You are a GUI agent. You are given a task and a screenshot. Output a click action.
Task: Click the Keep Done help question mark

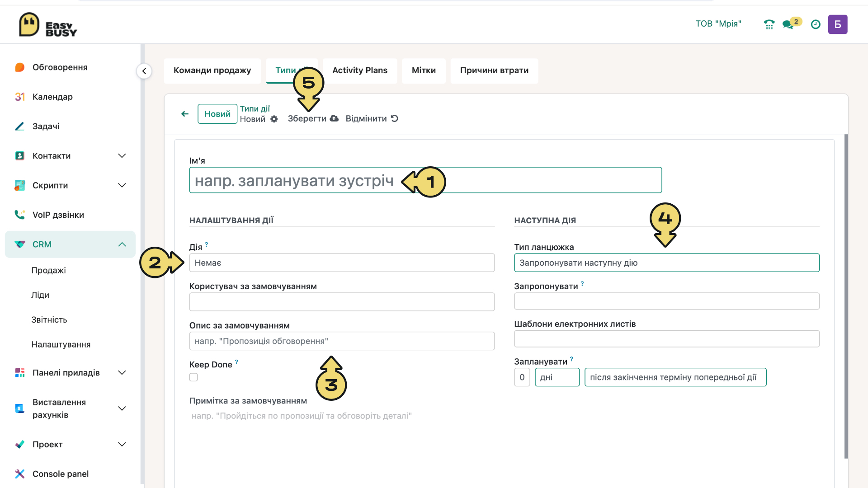point(236,362)
